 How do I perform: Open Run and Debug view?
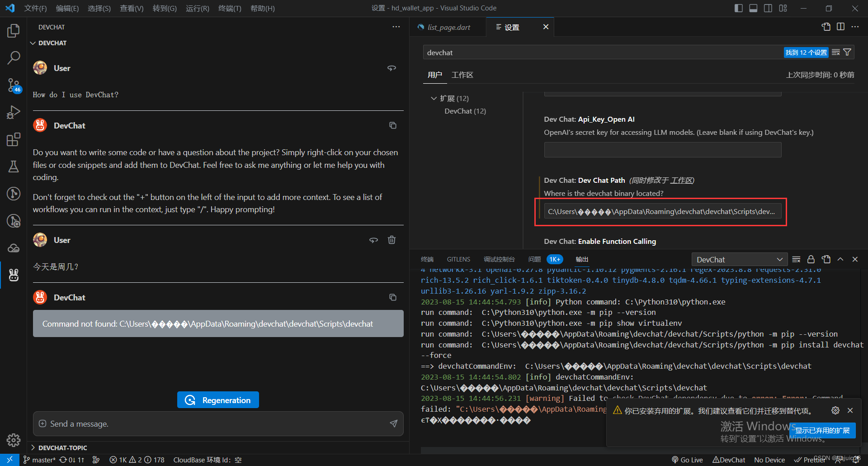(x=14, y=112)
